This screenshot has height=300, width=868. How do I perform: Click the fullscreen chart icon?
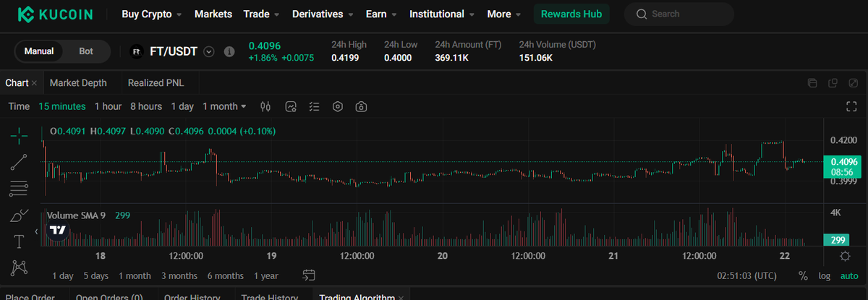(851, 106)
